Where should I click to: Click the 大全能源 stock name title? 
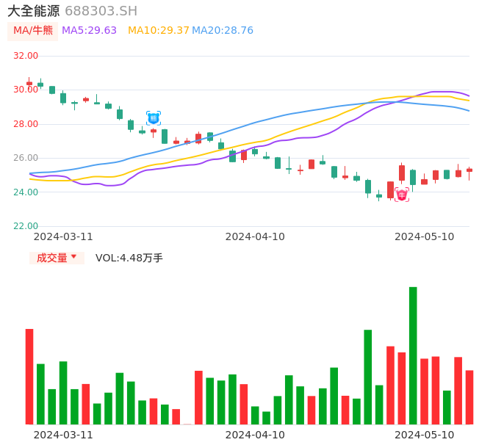click(34, 11)
